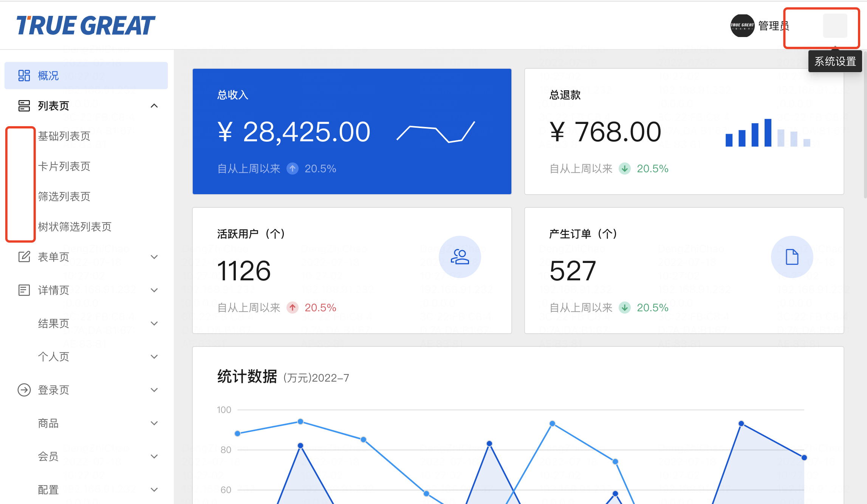This screenshot has width=867, height=504.
Task: Open the 筛选列表页 submenu item
Action: point(86,196)
